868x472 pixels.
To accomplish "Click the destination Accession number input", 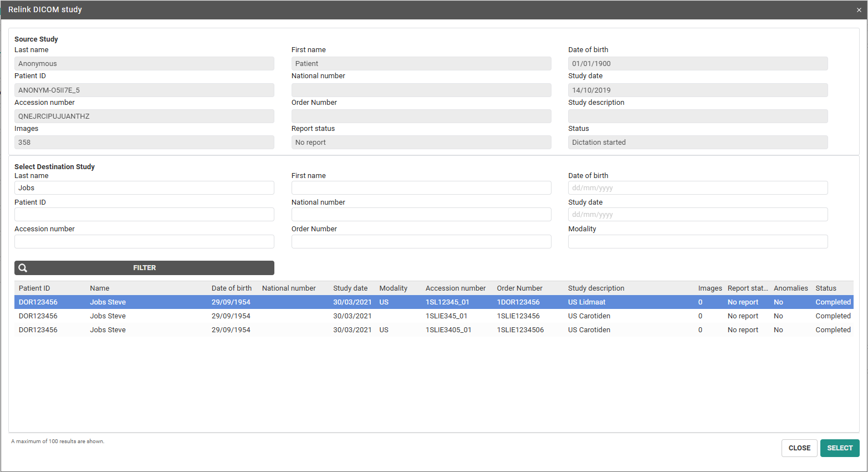I will [x=144, y=241].
